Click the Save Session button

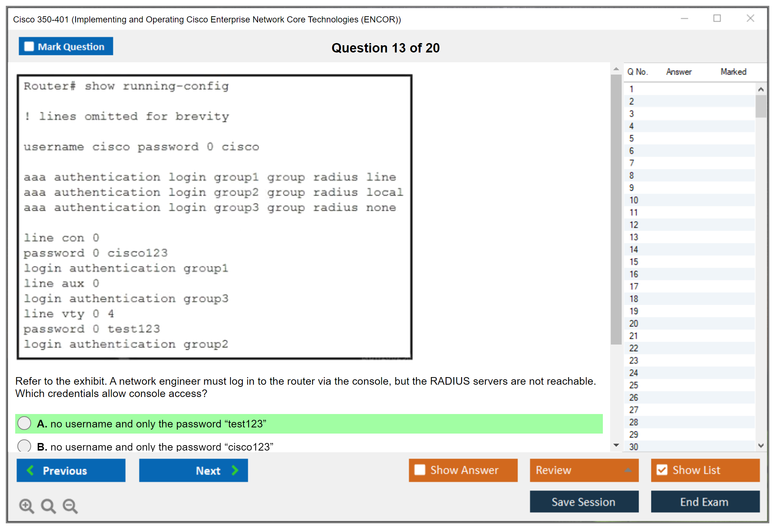point(584,502)
